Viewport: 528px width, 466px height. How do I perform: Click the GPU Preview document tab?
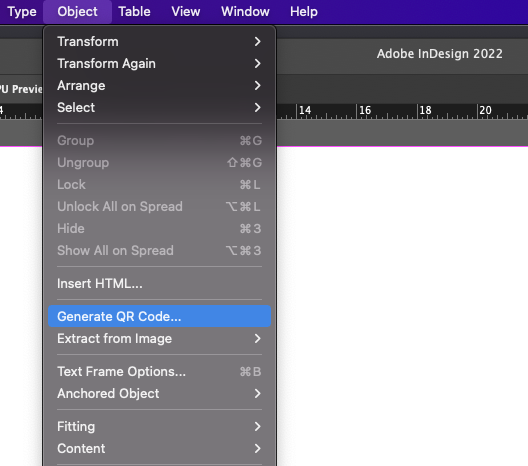[x=21, y=89]
